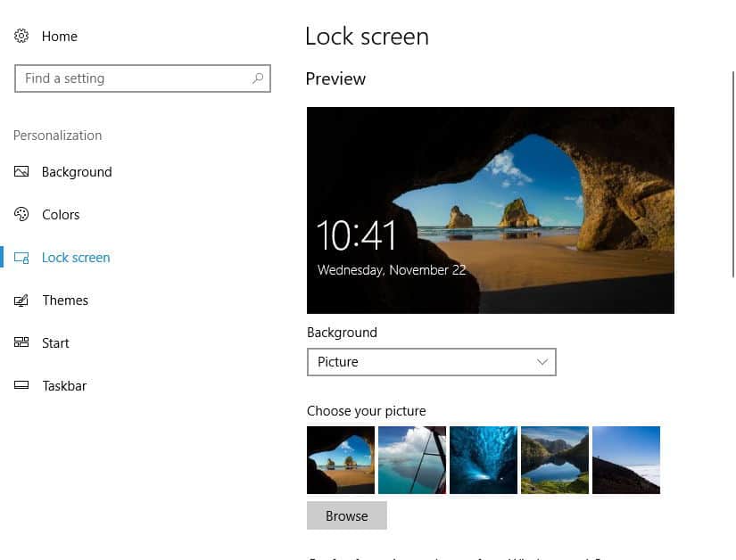736x560 pixels.
Task: Click the Home gear icon
Action: click(x=21, y=36)
